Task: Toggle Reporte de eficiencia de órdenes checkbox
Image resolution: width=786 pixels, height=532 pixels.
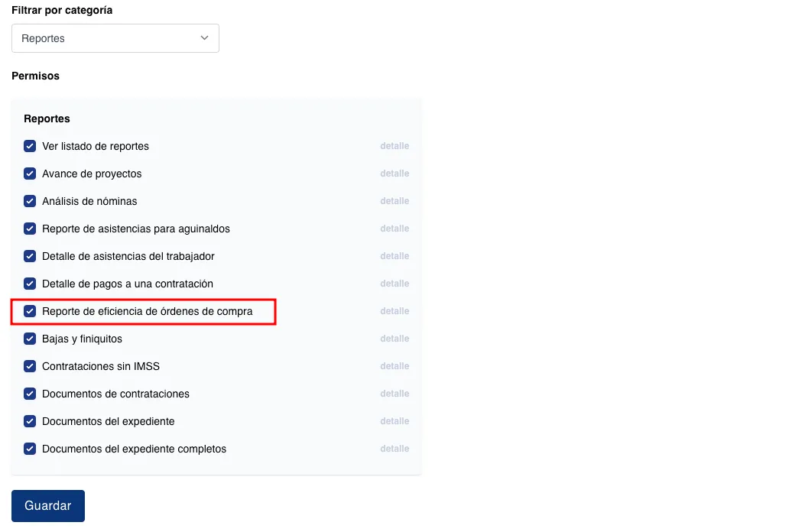Action: [x=30, y=311]
